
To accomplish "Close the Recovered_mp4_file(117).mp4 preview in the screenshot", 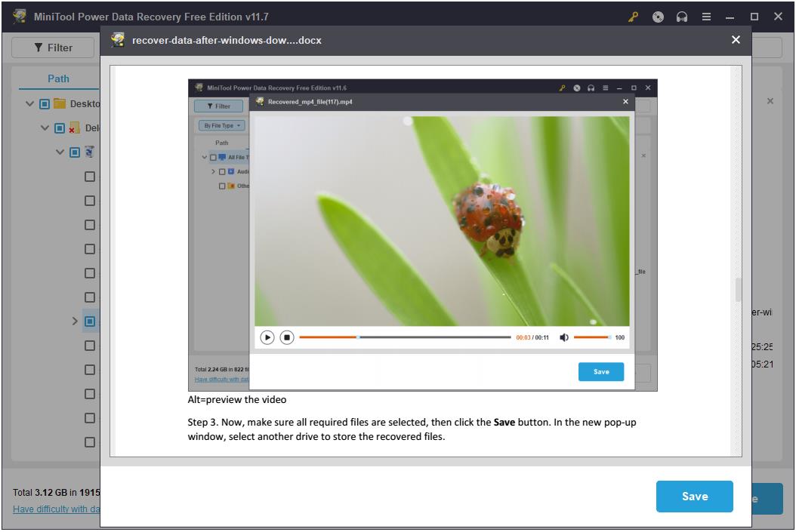I will 625,101.
